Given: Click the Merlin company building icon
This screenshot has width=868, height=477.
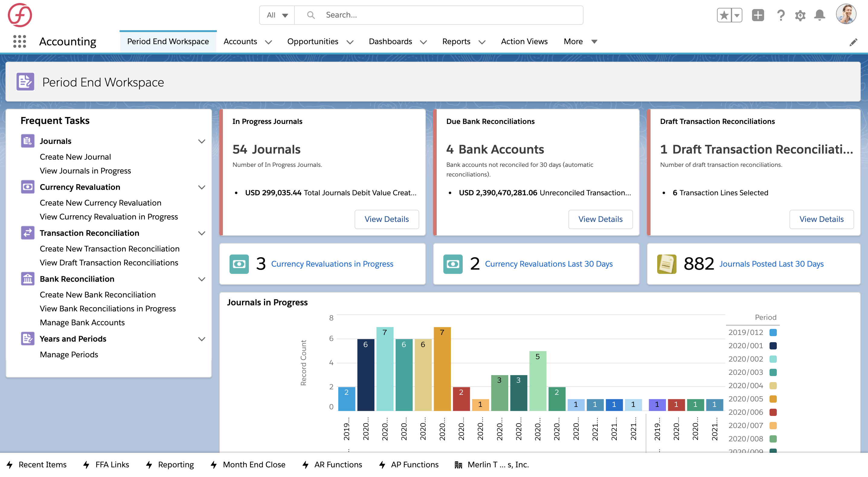Looking at the screenshot, I should click(458, 465).
